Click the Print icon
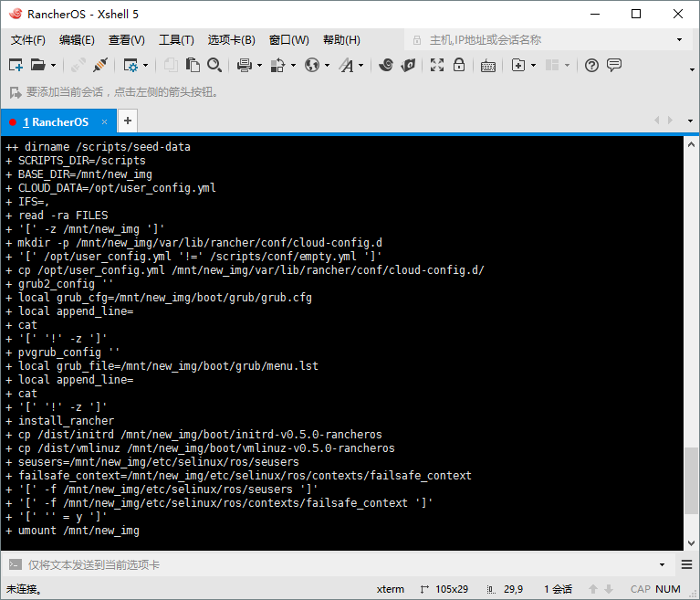 (x=245, y=65)
